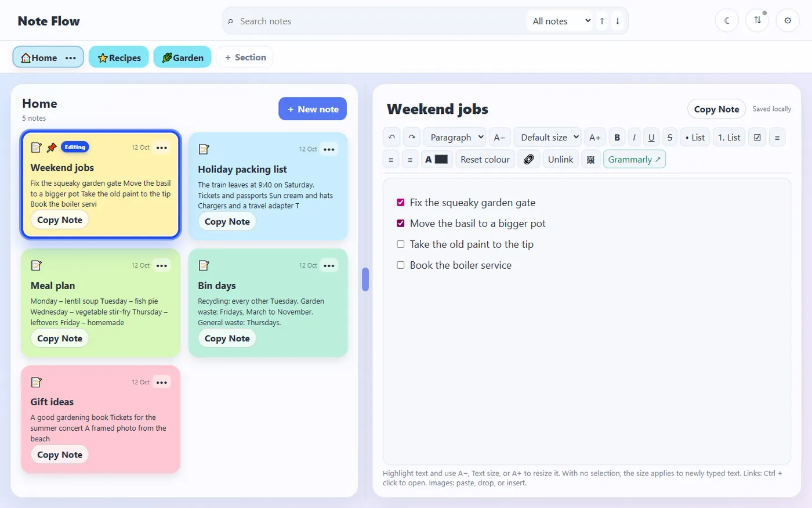812x508 pixels.
Task: Copy Note on Meal plan card
Action: click(x=60, y=338)
